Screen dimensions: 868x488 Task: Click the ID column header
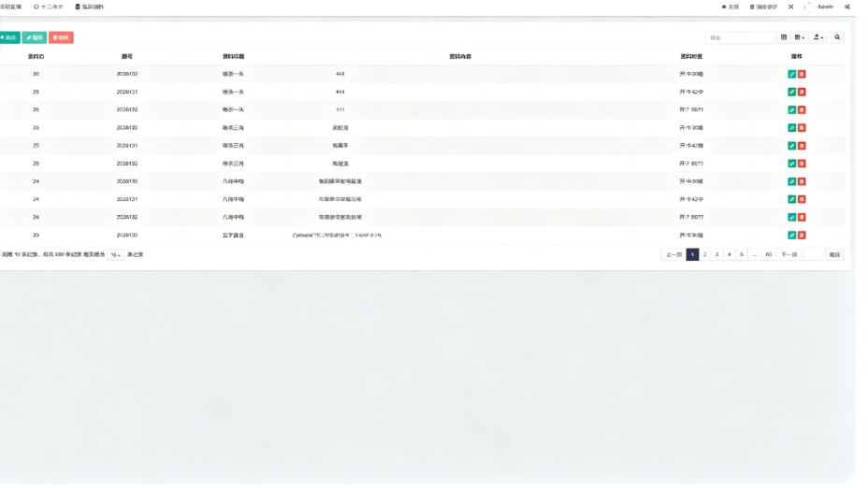(36, 56)
